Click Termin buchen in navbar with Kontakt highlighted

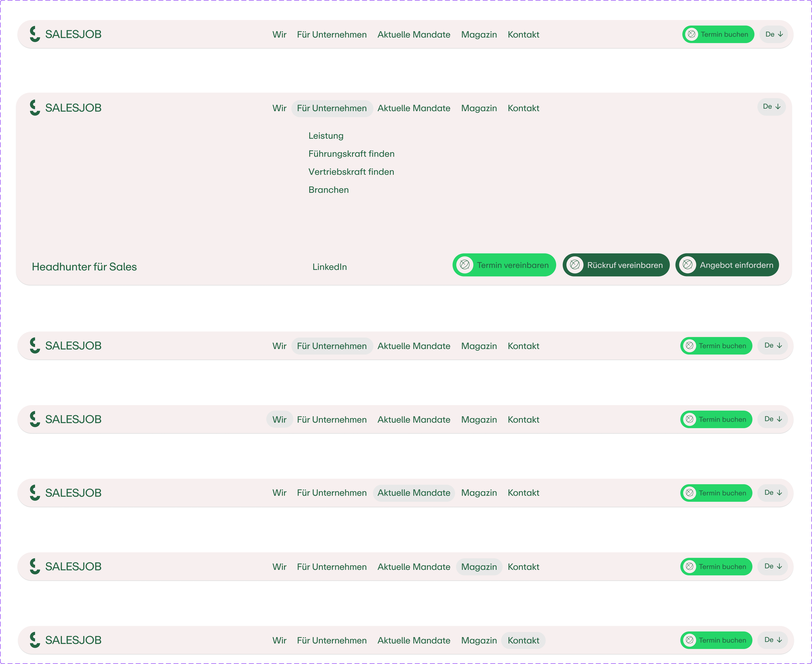pyautogui.click(x=716, y=640)
